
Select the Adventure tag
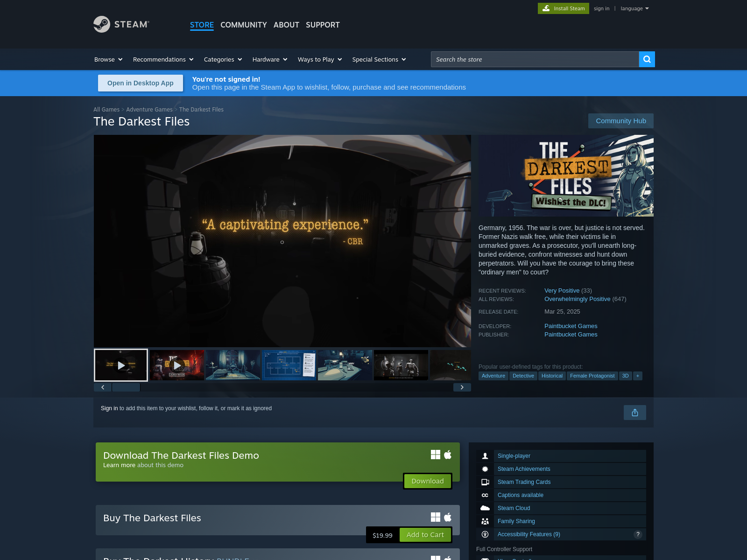(x=493, y=376)
